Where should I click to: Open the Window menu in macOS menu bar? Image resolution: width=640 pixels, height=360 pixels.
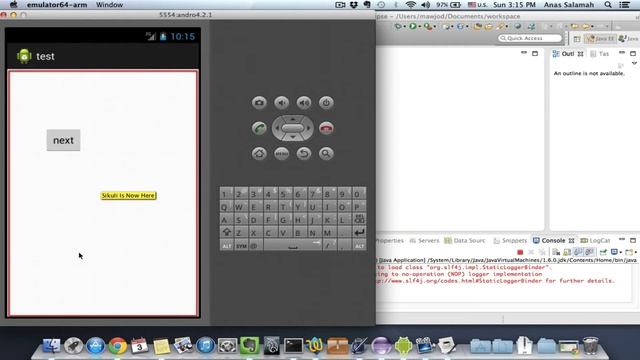click(x=109, y=5)
